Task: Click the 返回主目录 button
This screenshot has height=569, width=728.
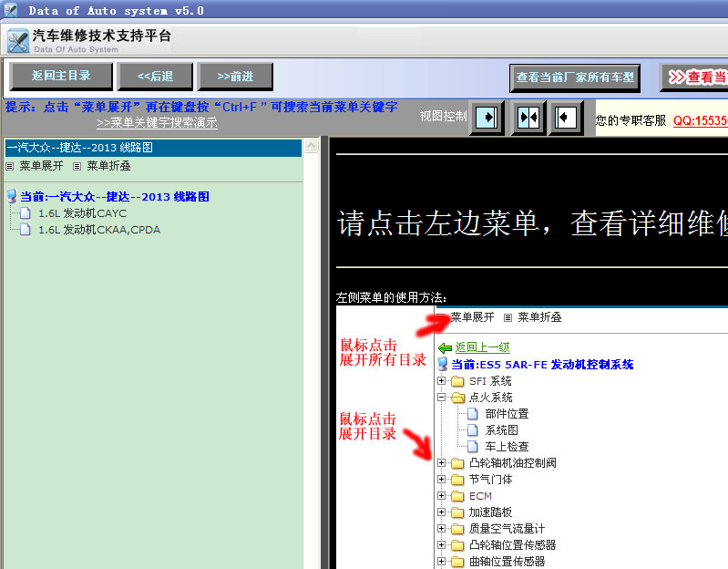Action: [61, 77]
